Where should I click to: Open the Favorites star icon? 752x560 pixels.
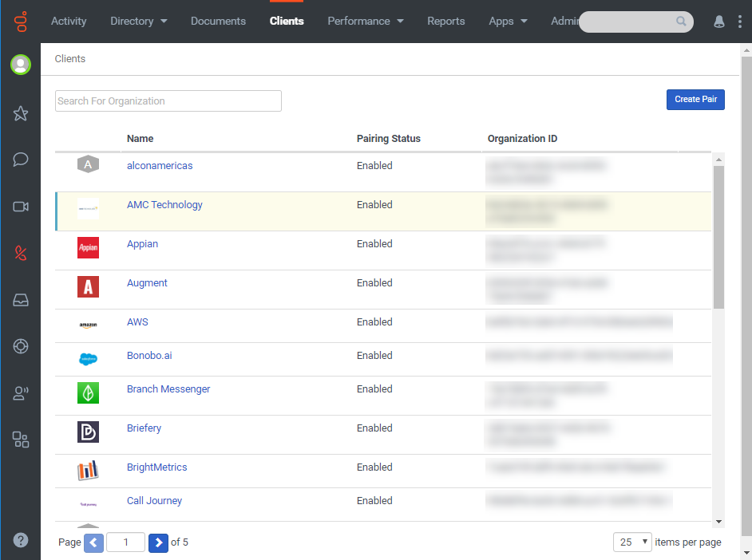click(21, 113)
